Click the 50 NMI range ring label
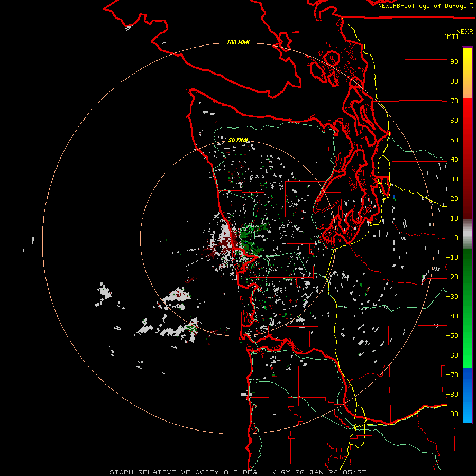Image resolution: width=476 pixels, height=476 pixels. (239, 140)
